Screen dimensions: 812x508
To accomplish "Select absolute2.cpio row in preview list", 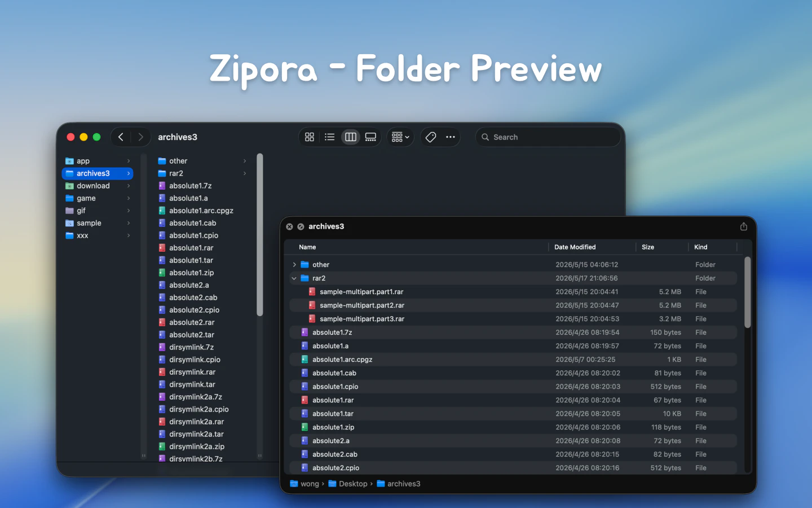I will pos(513,468).
